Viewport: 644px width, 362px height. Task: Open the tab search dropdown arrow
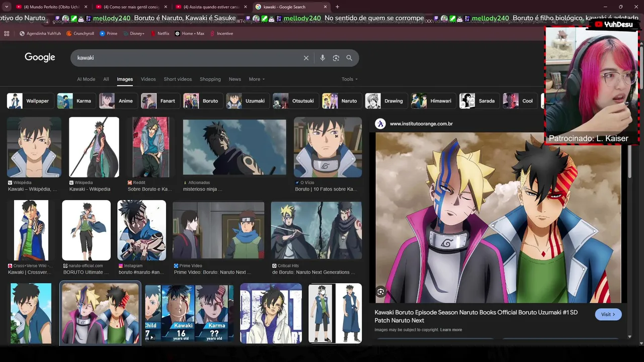click(x=7, y=7)
